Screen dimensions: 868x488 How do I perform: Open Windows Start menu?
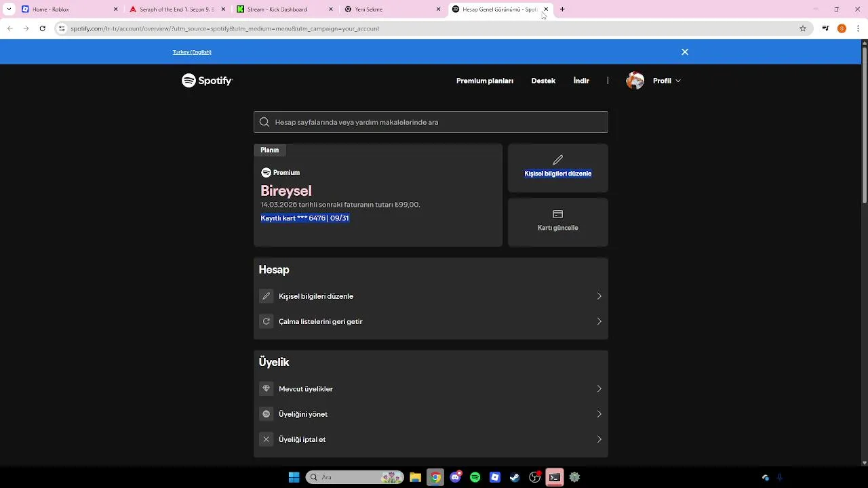point(294,477)
